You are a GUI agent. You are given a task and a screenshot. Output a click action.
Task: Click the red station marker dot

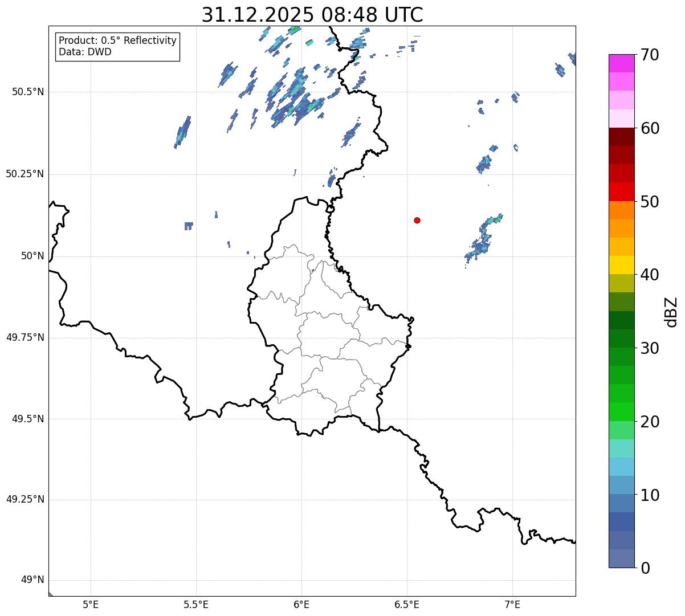pyautogui.click(x=417, y=220)
